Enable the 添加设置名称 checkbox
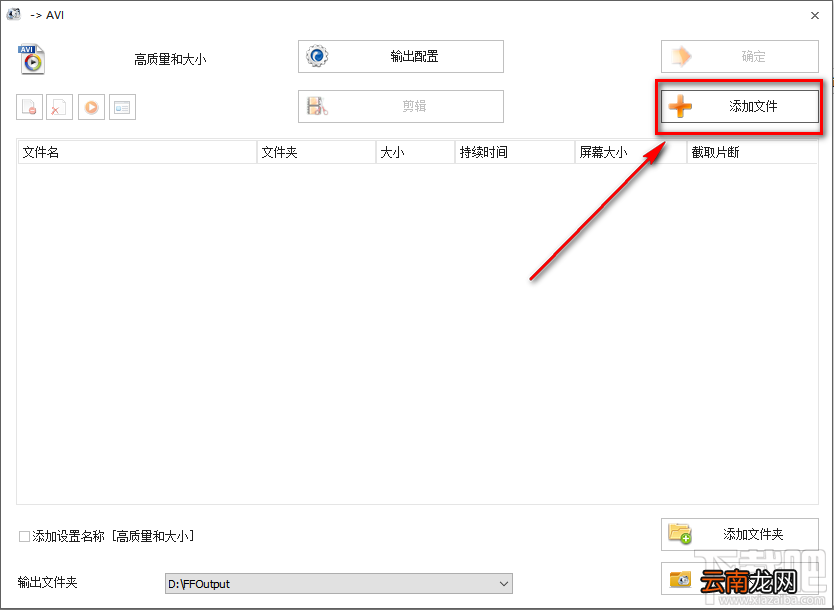Viewport: 834px width, 610px height. [x=24, y=536]
